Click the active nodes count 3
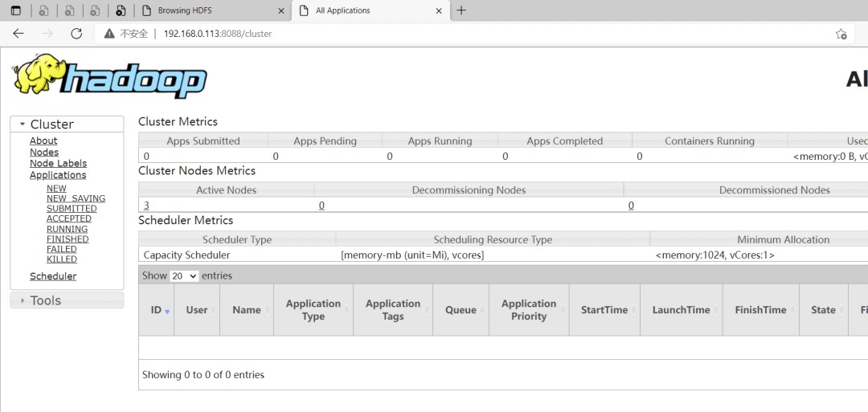The image size is (868, 412). 146,206
